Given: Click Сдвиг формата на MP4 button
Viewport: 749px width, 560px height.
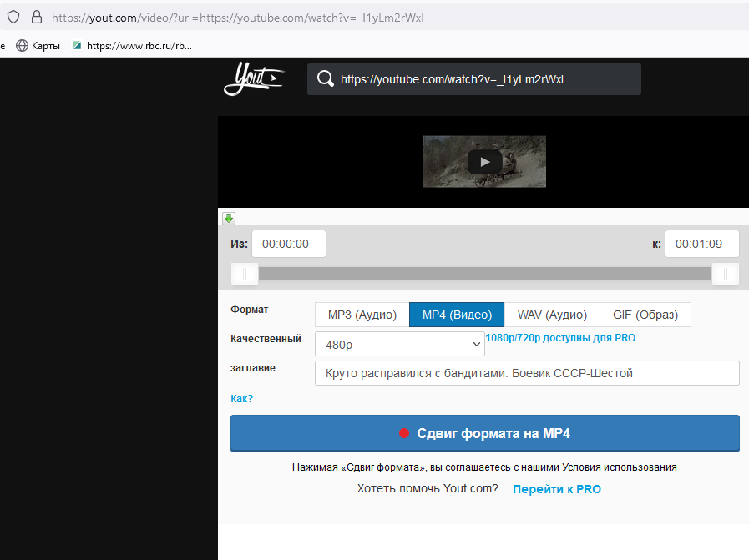Looking at the screenshot, I should (x=485, y=433).
